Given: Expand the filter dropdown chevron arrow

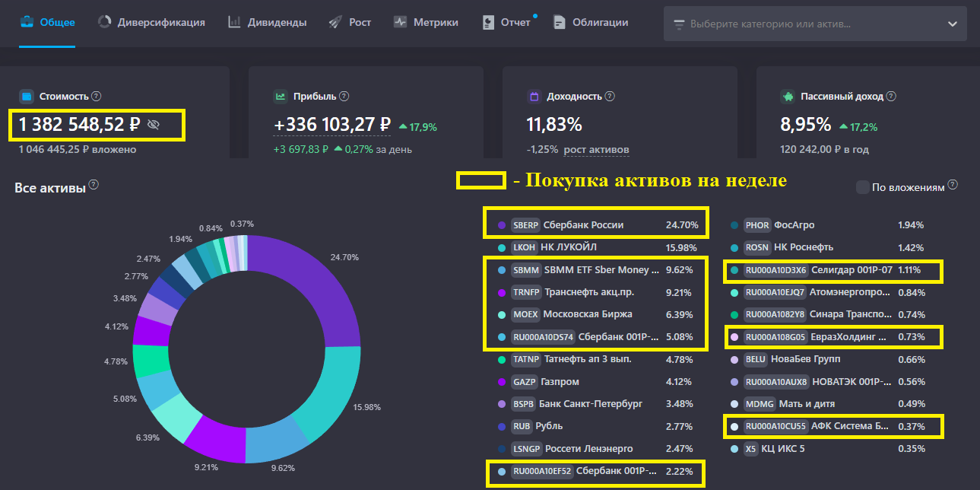Looking at the screenshot, I should click(953, 24).
